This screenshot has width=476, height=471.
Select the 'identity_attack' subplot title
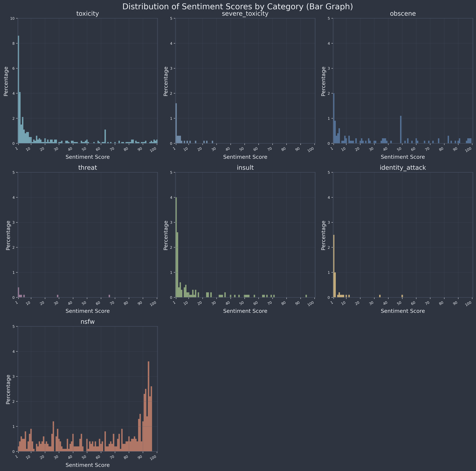click(403, 168)
